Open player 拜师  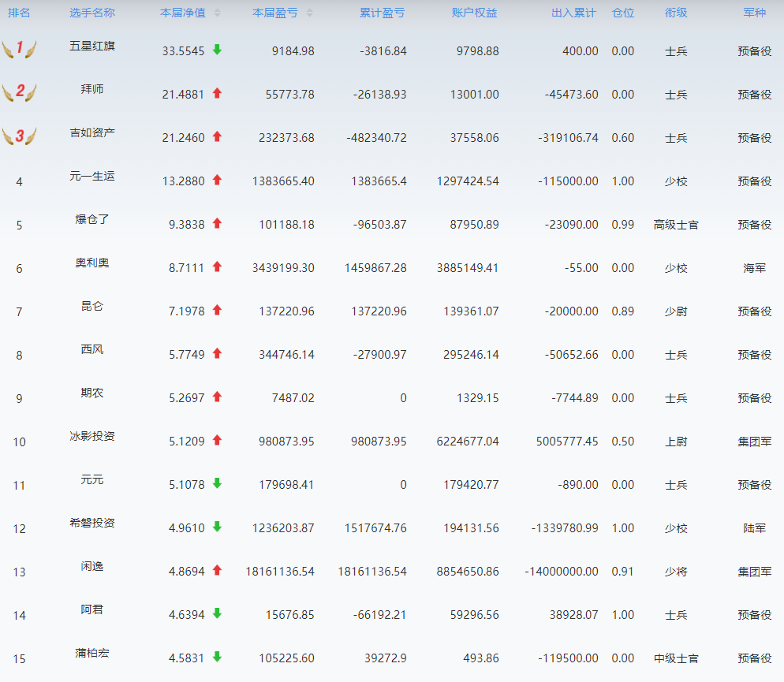[92, 89]
